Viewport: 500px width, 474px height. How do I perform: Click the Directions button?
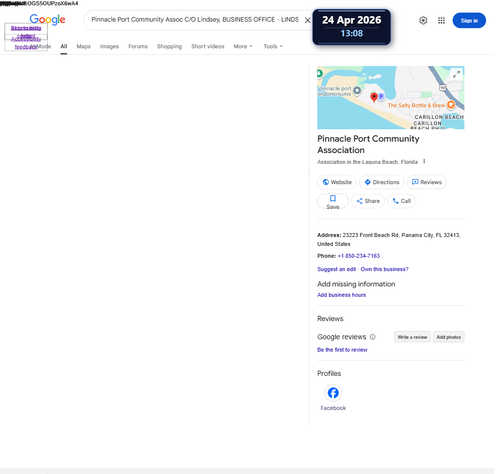382,182
